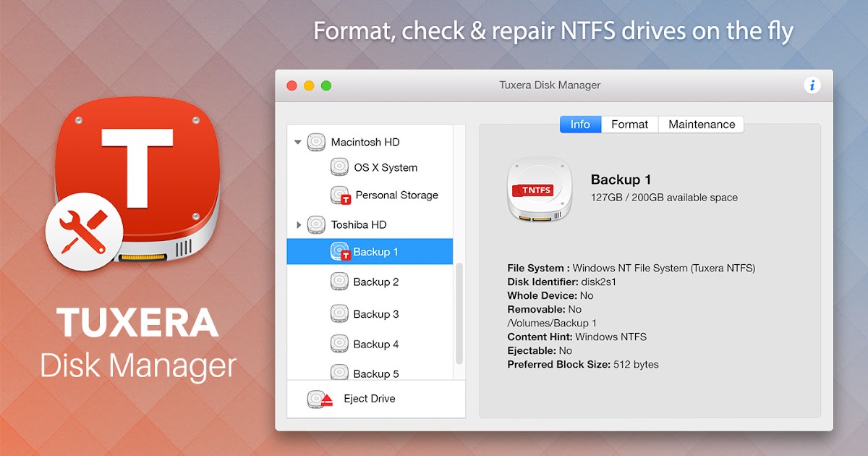Click the yellow minimize window button
Viewport: 868px width, 456px height.
(309, 85)
